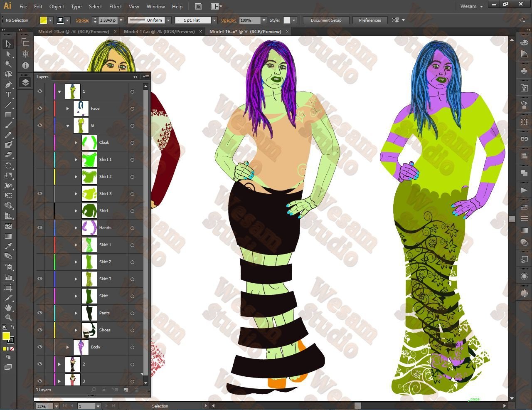Screen dimensions: 532x410
Task: Open the Wesam workspace switcher
Action: 471,7
